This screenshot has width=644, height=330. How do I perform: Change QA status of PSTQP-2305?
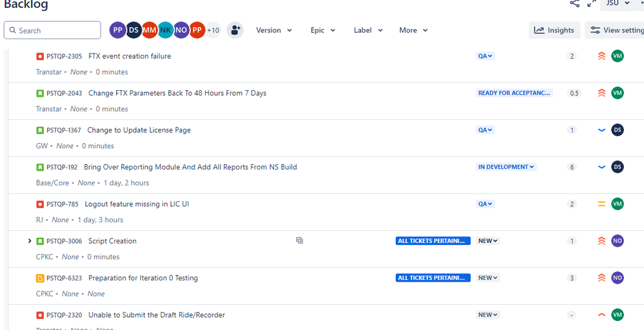[485, 56]
